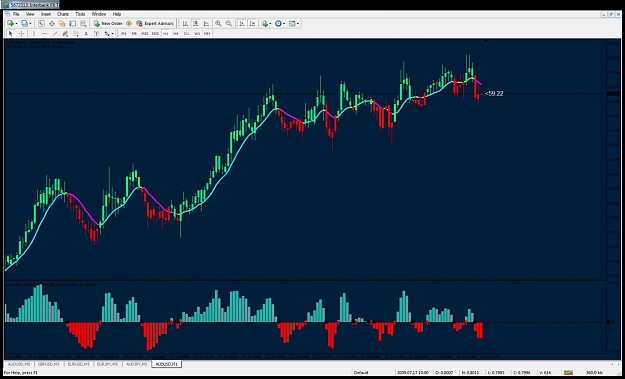Switch to M1 timeframe
The height and width of the screenshot is (379, 625).
click(x=124, y=33)
